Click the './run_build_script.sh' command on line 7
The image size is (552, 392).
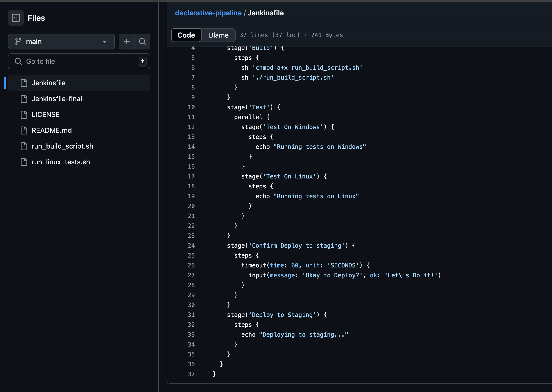tap(293, 78)
